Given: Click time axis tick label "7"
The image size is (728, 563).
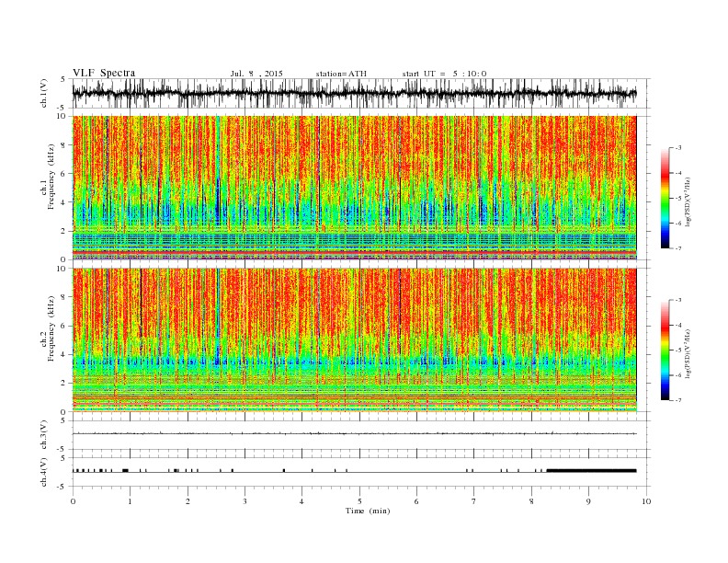Looking at the screenshot, I should click(473, 501).
